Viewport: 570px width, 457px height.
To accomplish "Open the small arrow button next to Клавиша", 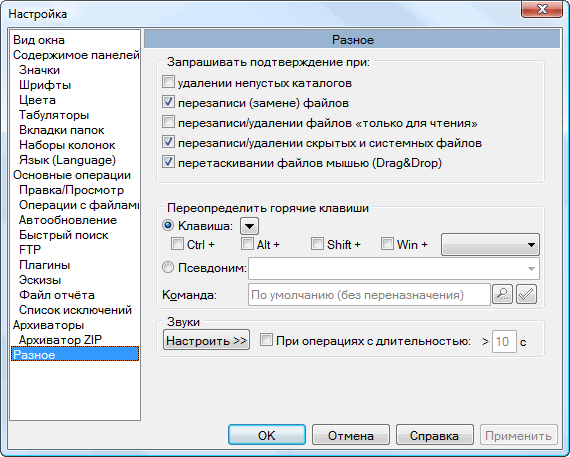I will [x=249, y=226].
